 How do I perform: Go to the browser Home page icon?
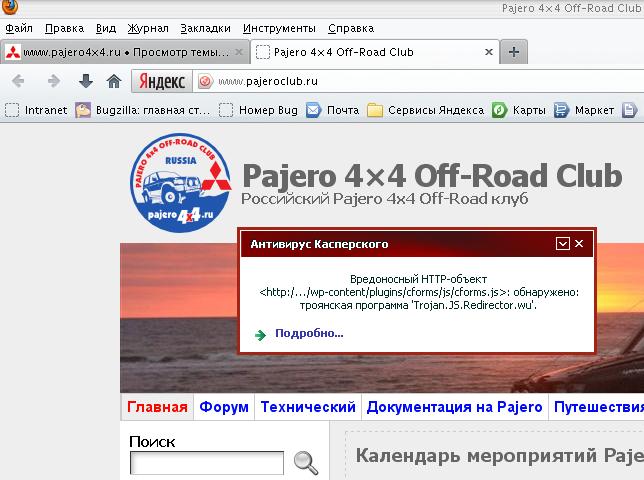point(114,81)
